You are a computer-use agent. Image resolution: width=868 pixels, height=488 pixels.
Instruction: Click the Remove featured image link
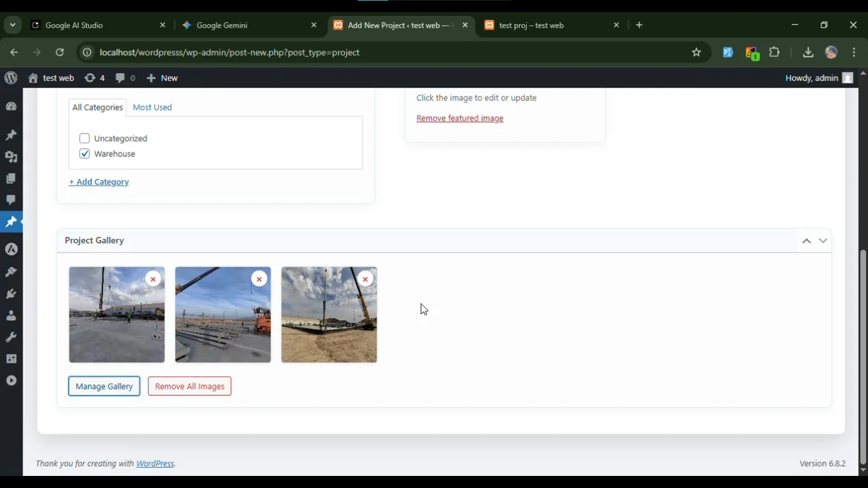click(x=460, y=119)
